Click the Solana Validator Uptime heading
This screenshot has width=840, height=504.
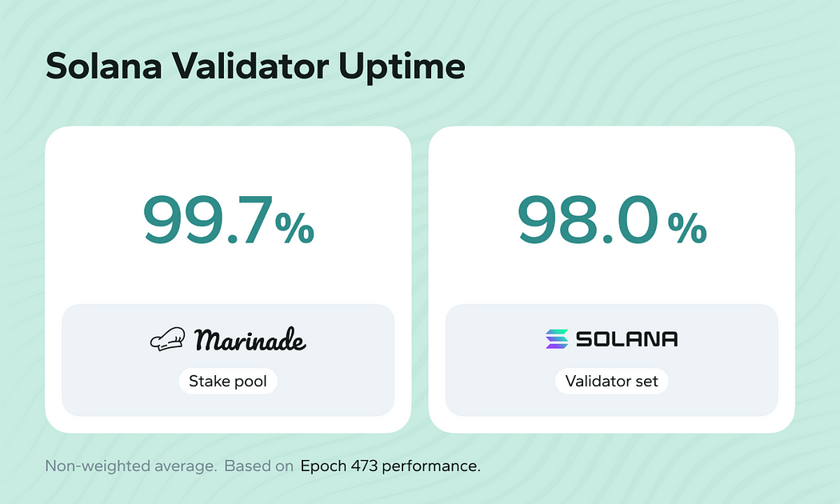(255, 66)
